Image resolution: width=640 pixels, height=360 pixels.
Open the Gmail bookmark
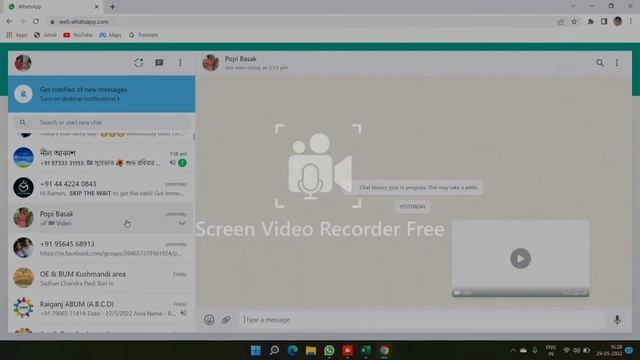click(x=45, y=35)
